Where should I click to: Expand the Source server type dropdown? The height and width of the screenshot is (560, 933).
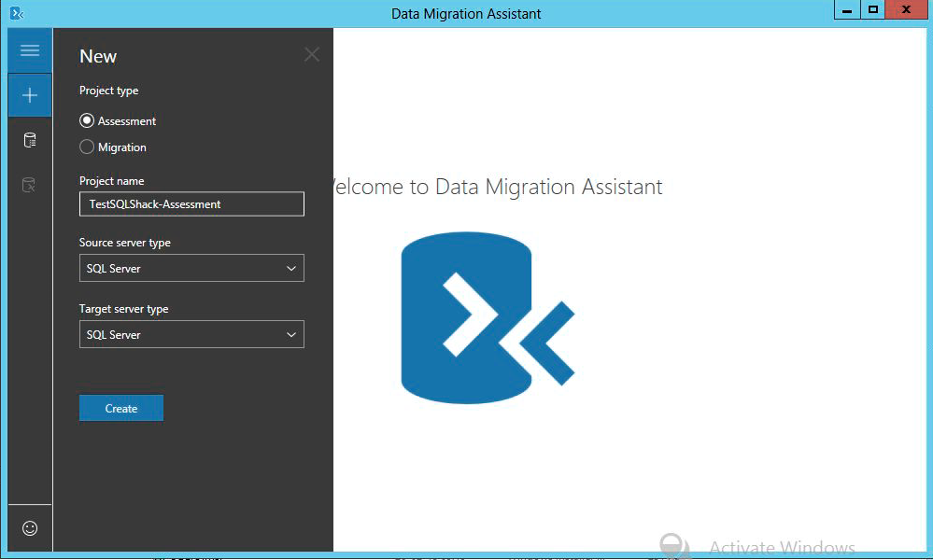point(191,268)
